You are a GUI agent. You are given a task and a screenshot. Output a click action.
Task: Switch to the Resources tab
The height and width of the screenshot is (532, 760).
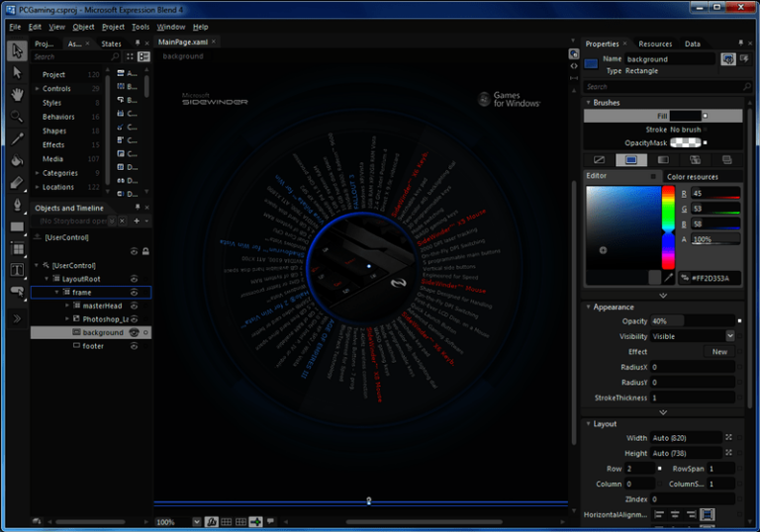655,44
